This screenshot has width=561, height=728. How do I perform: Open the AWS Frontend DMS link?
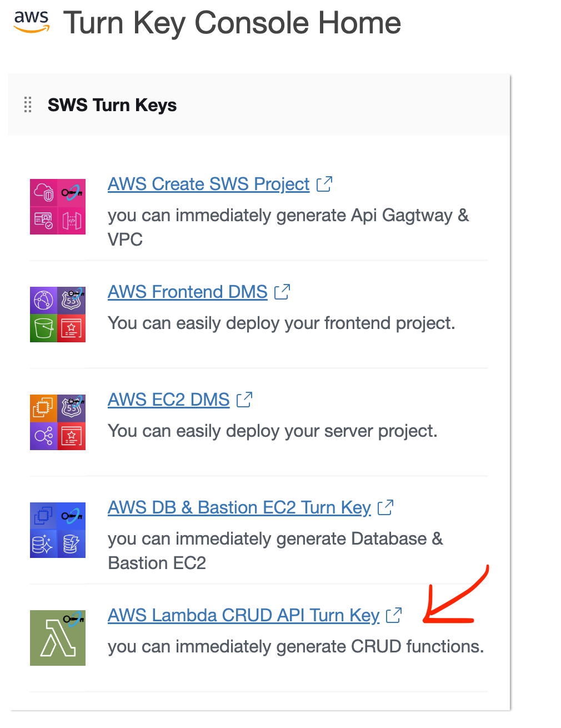click(188, 292)
